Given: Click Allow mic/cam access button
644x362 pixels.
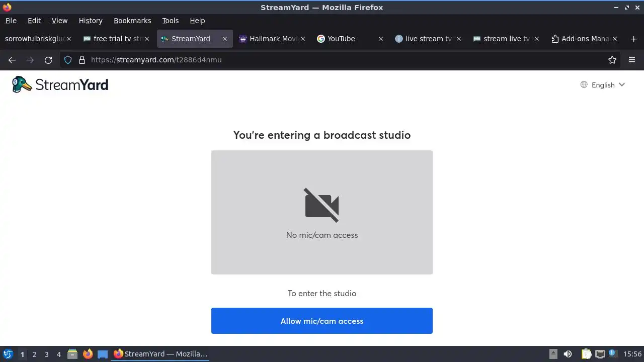Looking at the screenshot, I should pyautogui.click(x=322, y=321).
